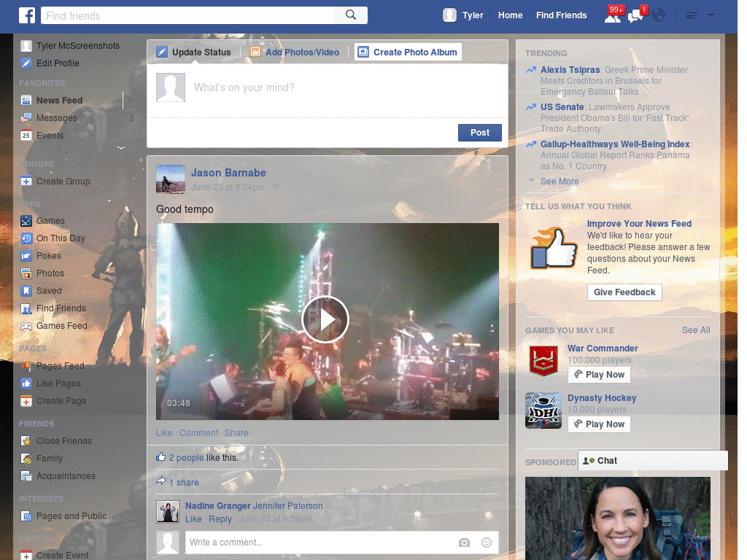
Task: Open the Chat bar
Action: (653, 461)
